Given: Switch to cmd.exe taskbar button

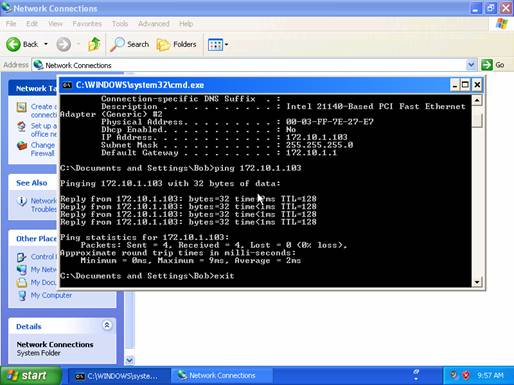Looking at the screenshot, I should pos(118,376).
